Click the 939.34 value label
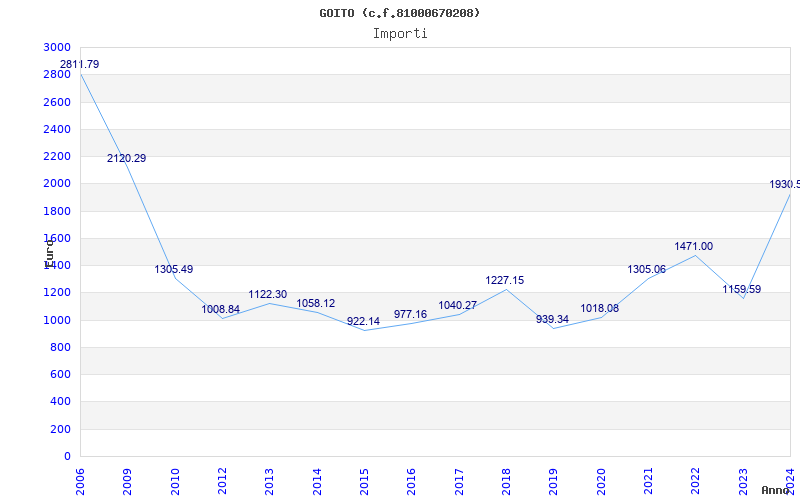This screenshot has width=800, height=500. 552,320
